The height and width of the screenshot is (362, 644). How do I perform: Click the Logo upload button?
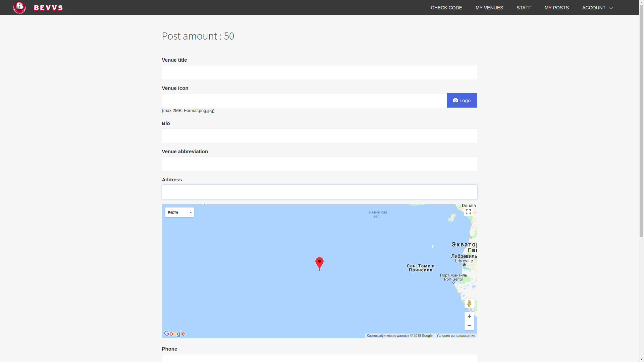[462, 100]
